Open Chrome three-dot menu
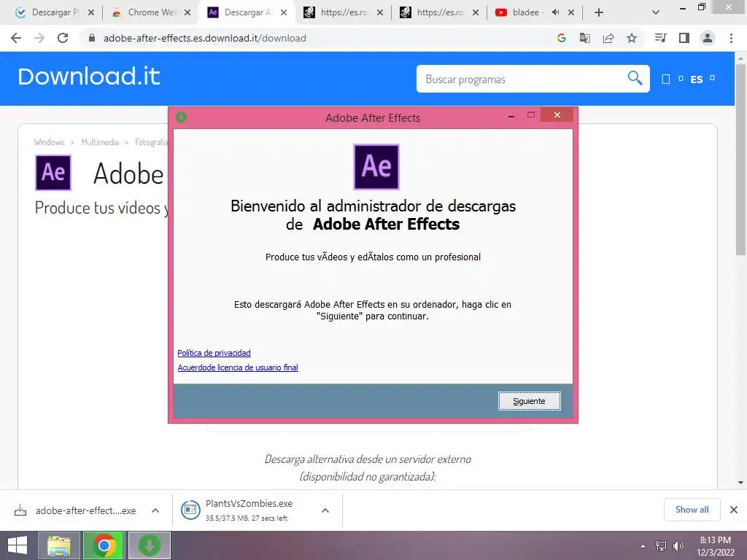This screenshot has width=747, height=560. pyautogui.click(x=731, y=38)
